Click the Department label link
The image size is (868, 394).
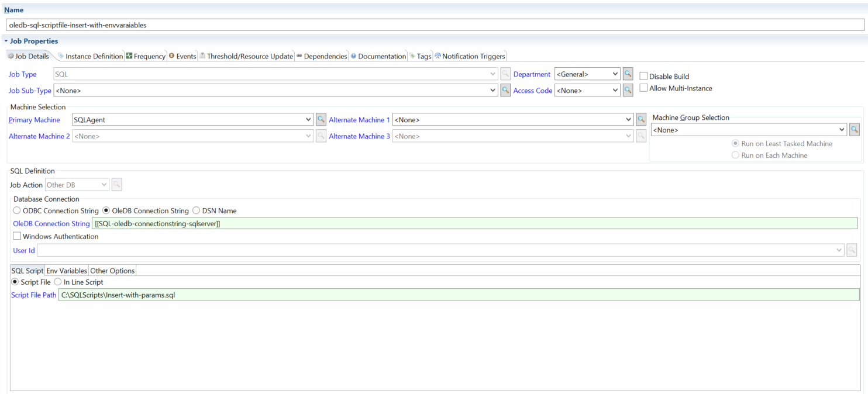coord(532,74)
